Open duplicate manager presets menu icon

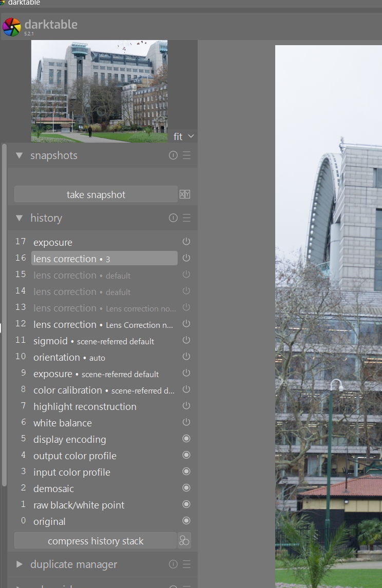(x=186, y=564)
